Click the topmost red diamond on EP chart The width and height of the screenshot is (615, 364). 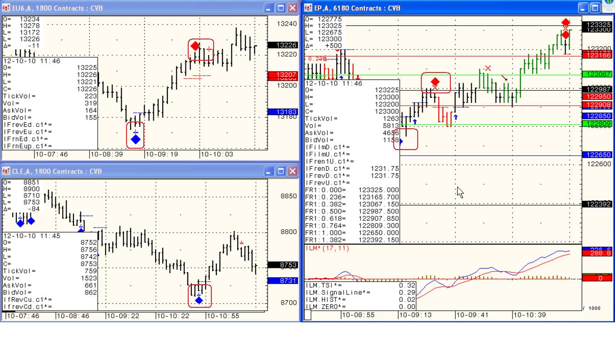tap(566, 22)
